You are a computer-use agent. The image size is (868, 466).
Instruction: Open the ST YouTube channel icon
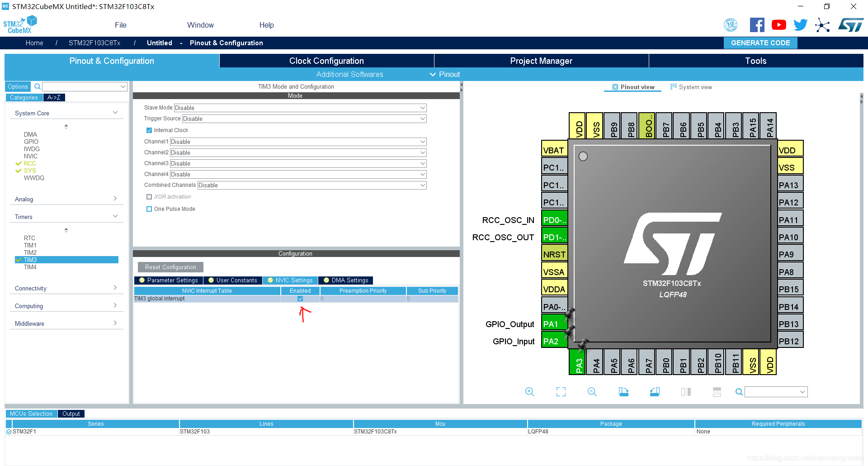(x=778, y=25)
